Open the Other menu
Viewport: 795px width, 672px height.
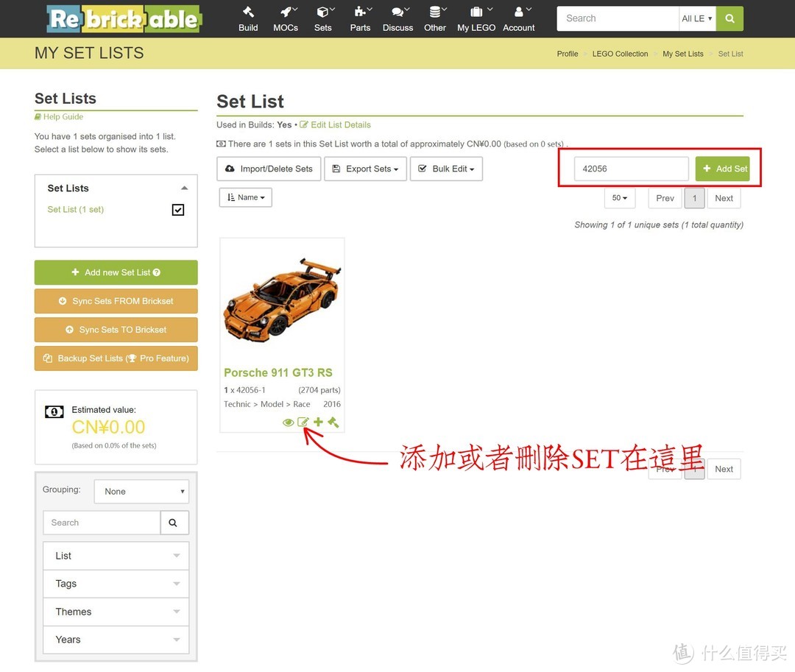[435, 18]
